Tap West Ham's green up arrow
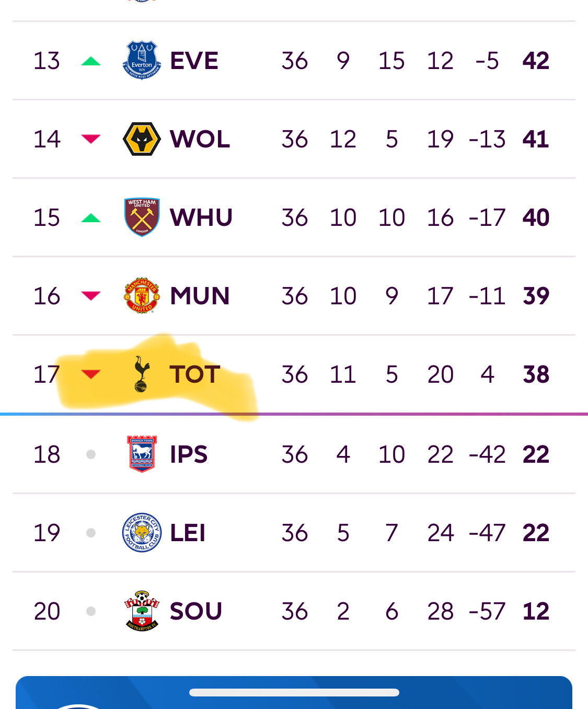Screen dimensions: 588x709 pos(91,218)
